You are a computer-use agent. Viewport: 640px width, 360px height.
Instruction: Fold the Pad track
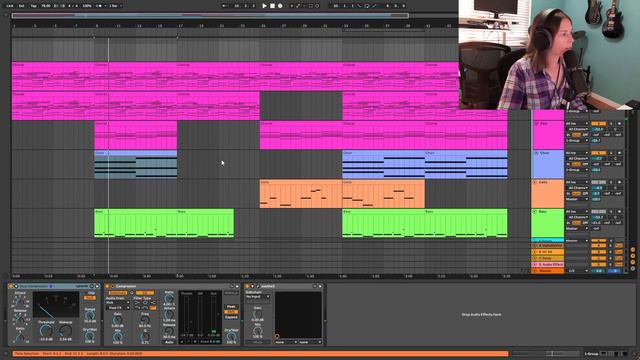tap(536, 123)
